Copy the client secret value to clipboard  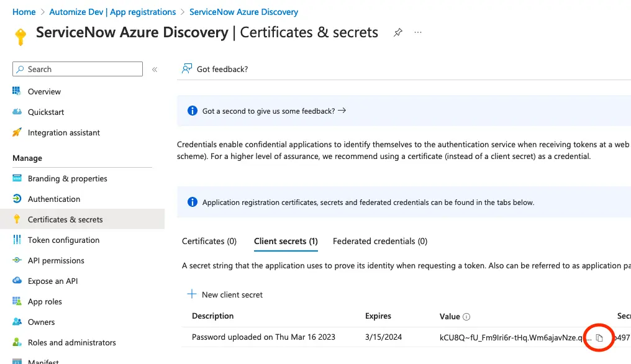click(x=599, y=337)
